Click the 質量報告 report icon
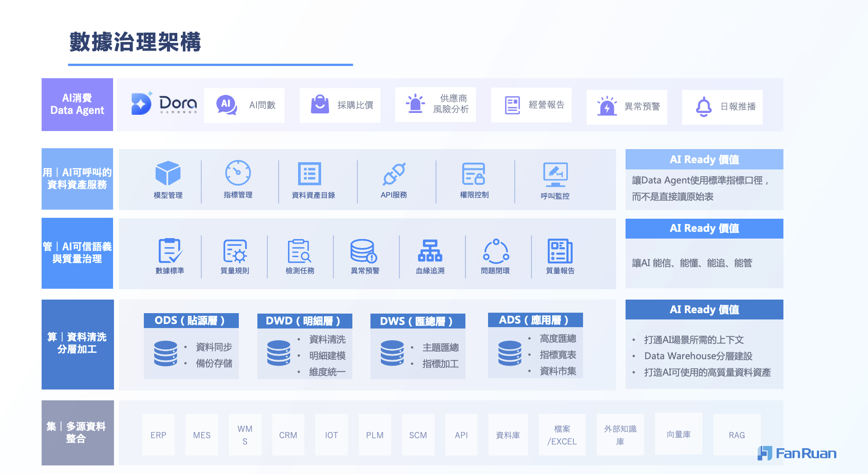This screenshot has height=474, width=868. click(560, 251)
